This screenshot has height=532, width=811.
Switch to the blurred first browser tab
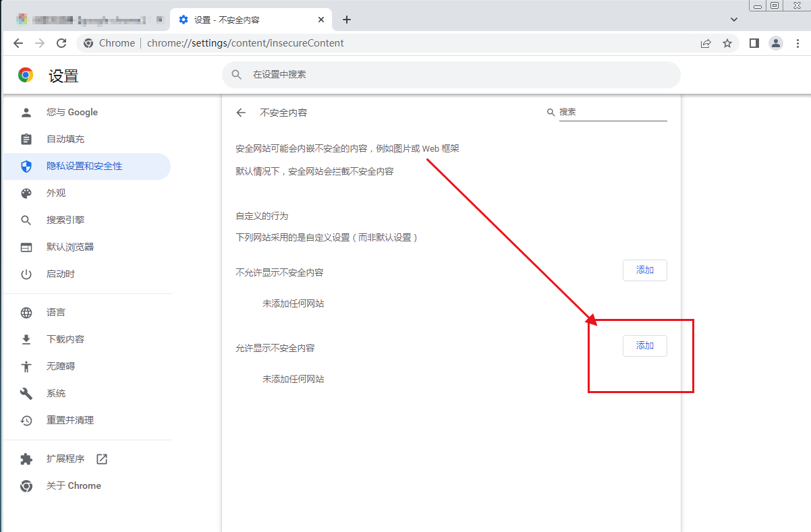[88, 20]
